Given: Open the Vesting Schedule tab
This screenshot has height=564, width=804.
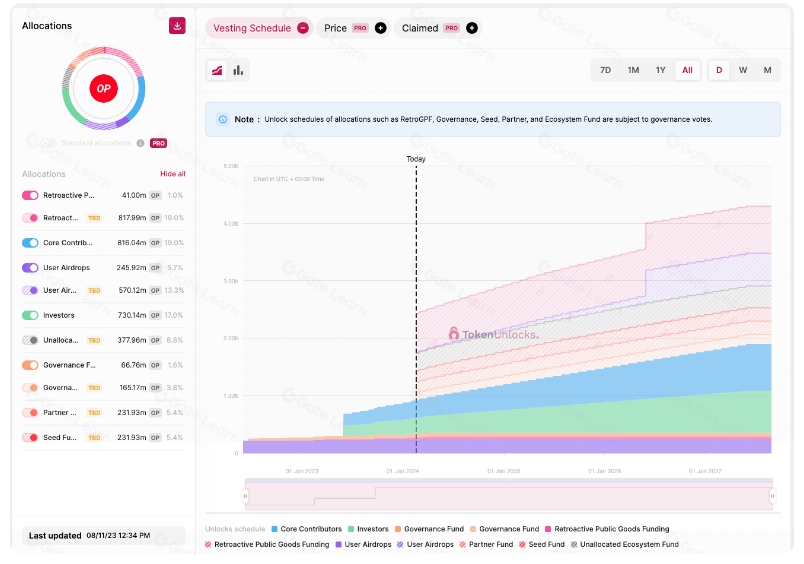Looking at the screenshot, I should pyautogui.click(x=259, y=28).
